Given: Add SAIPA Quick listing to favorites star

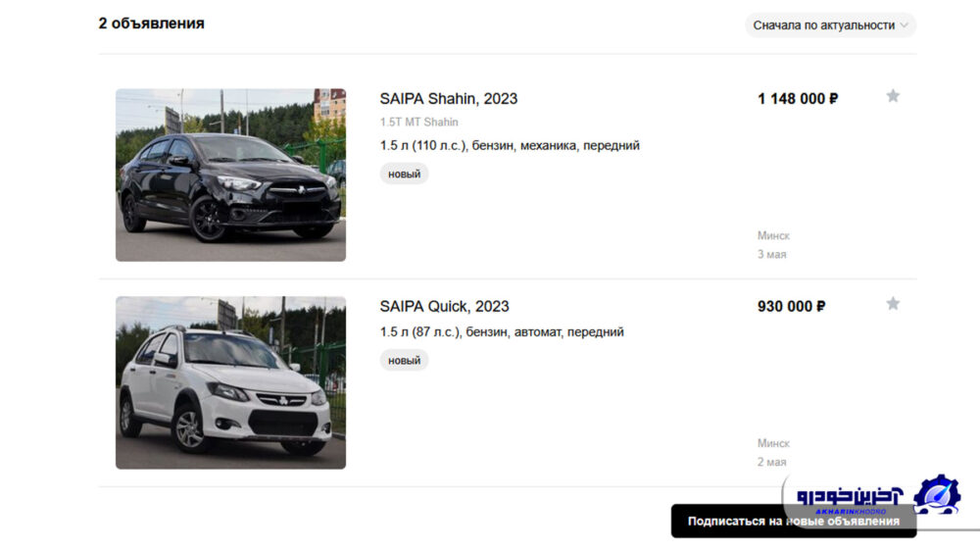Looking at the screenshot, I should 893,303.
